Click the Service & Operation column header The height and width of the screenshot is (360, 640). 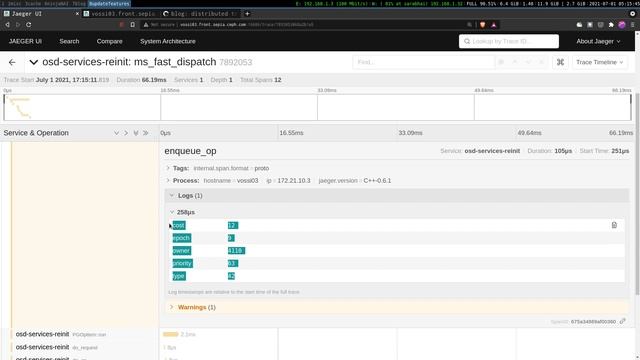pos(36,133)
